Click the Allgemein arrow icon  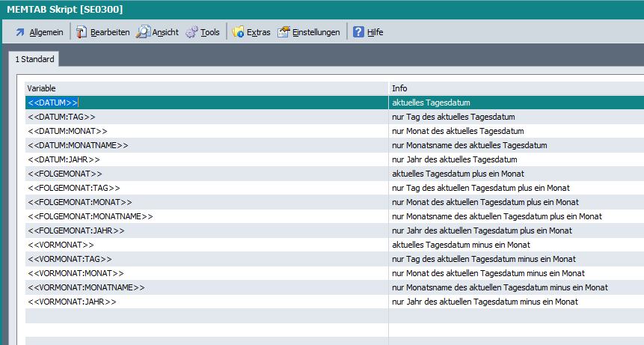coord(20,32)
